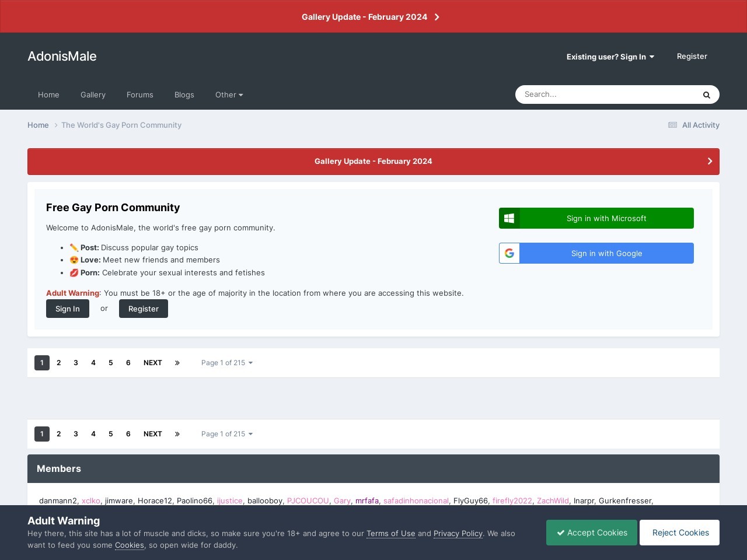Open lower Page 1 of 215 dropdown
Screen dimensions: 747x560
(x=227, y=434)
